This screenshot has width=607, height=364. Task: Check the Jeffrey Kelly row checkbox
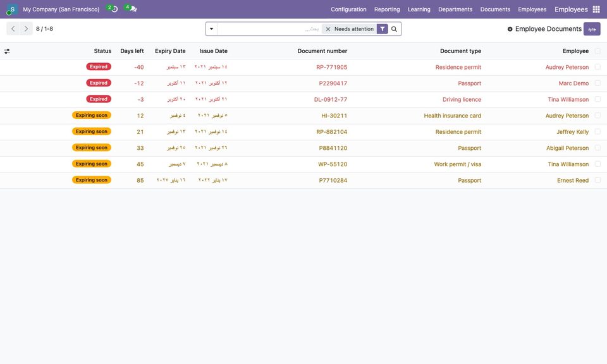point(598,132)
